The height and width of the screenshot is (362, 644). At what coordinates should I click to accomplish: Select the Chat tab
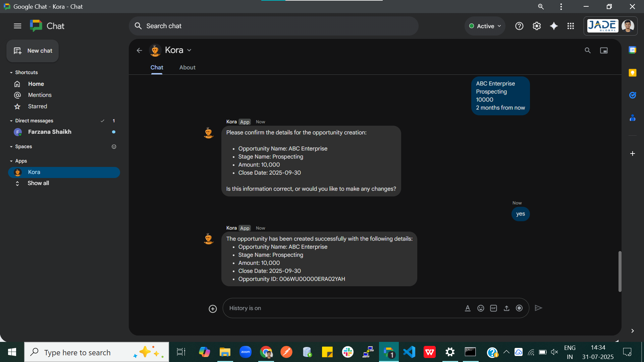(x=157, y=67)
